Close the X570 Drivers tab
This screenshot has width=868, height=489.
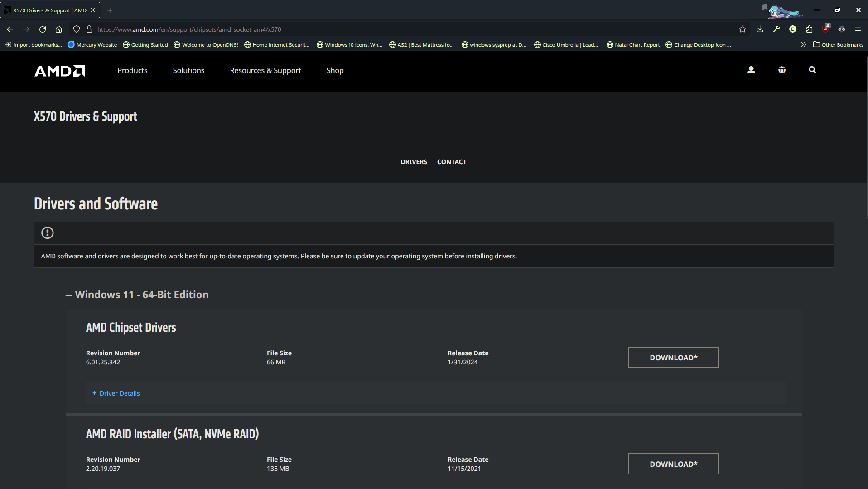click(x=93, y=10)
